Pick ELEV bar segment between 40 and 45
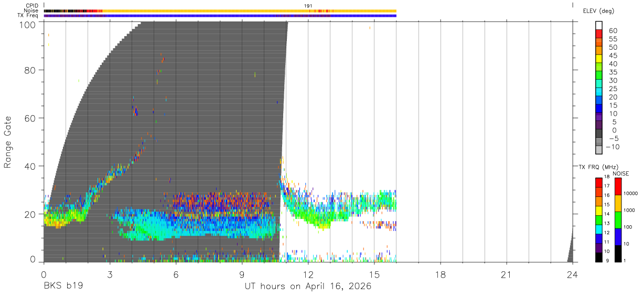The height and width of the screenshot is (297, 644). tap(599, 59)
